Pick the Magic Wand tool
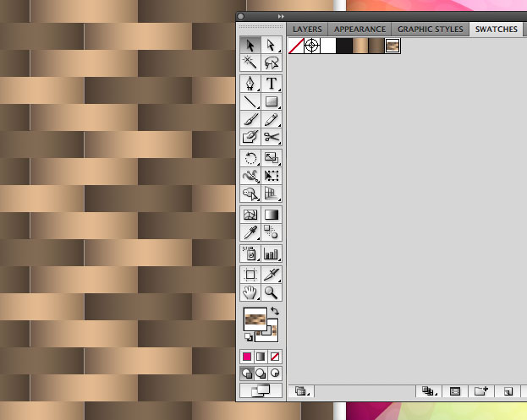527x420 pixels. click(x=250, y=63)
